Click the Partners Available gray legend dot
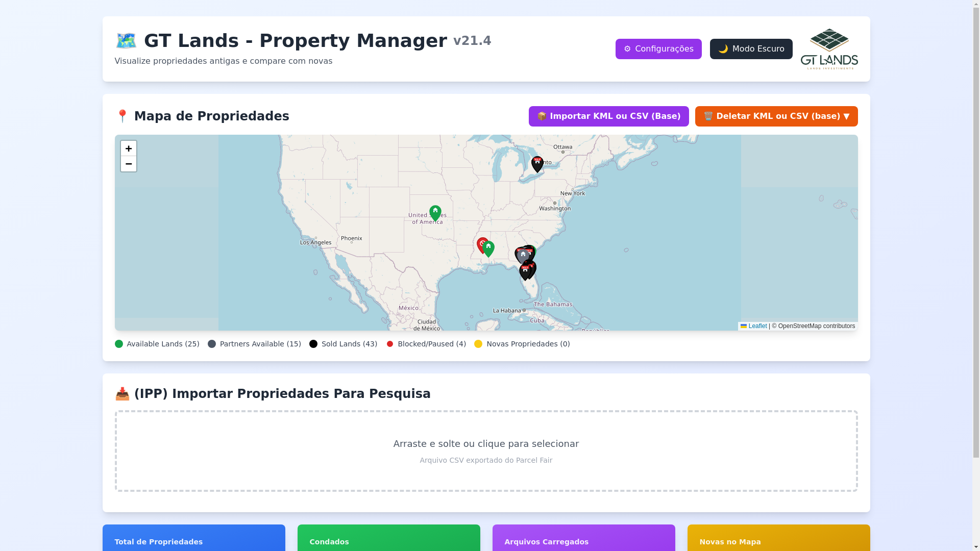Screen dimensions: 980x551 coord(212,344)
